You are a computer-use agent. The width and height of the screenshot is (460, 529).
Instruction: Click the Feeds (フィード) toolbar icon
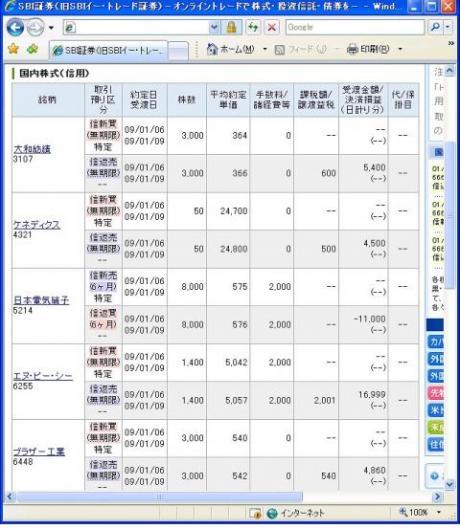point(280,50)
